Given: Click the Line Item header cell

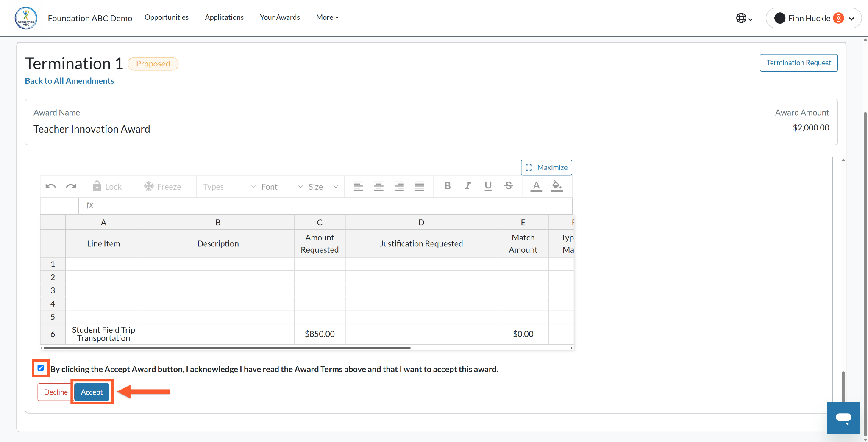Looking at the screenshot, I should click(103, 243).
